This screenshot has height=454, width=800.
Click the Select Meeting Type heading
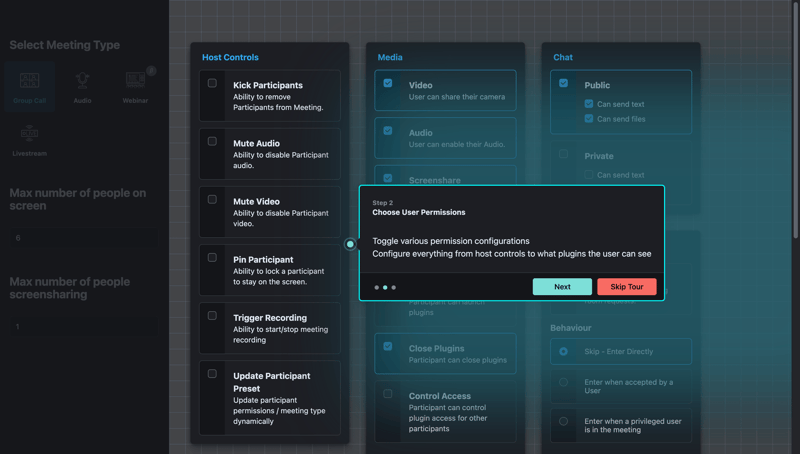(x=65, y=45)
